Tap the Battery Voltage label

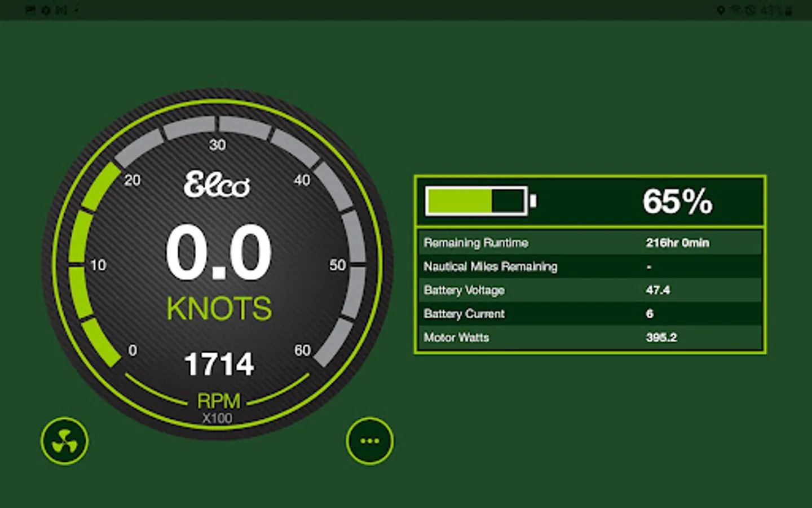click(464, 290)
